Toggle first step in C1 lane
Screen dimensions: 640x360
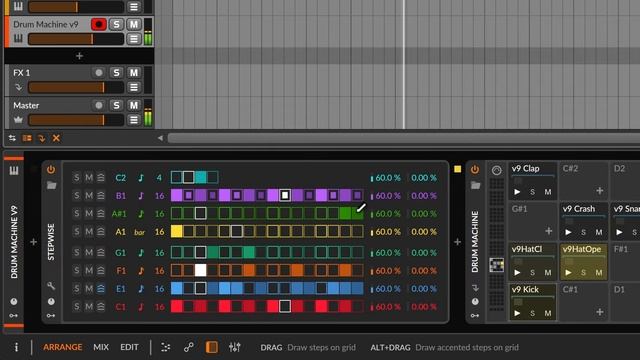pyautogui.click(x=176, y=307)
